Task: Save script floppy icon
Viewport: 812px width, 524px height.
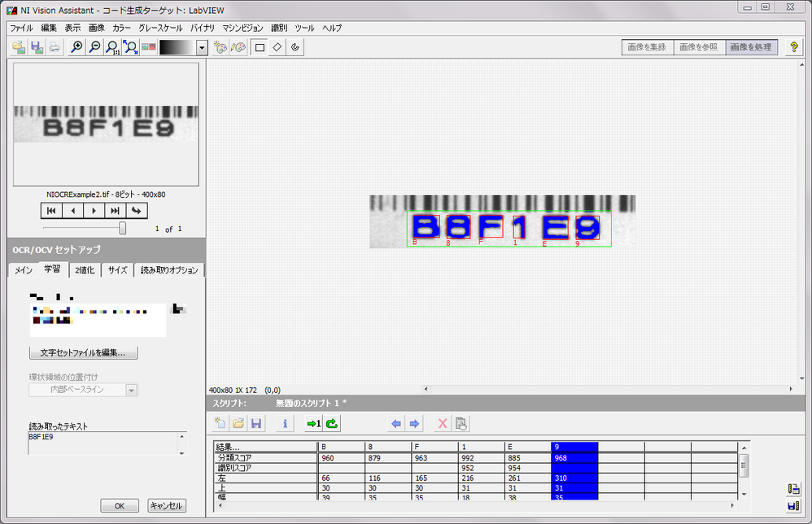Action: (256, 424)
